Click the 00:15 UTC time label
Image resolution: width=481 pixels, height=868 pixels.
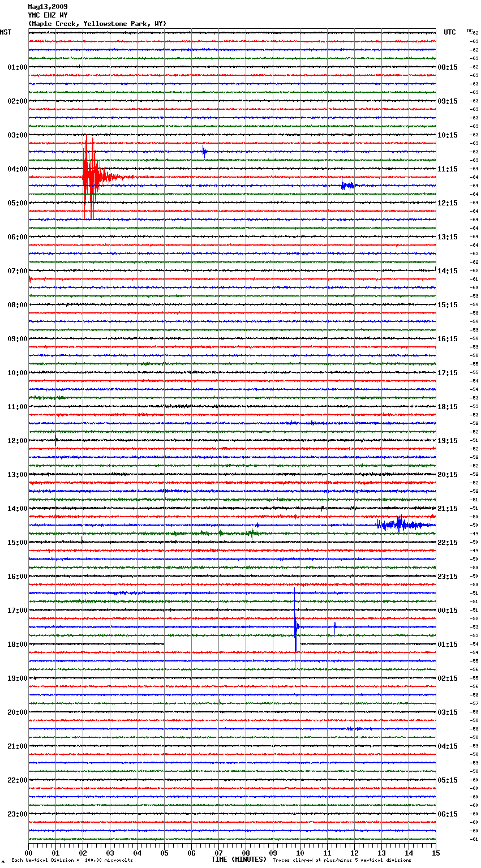click(x=448, y=611)
